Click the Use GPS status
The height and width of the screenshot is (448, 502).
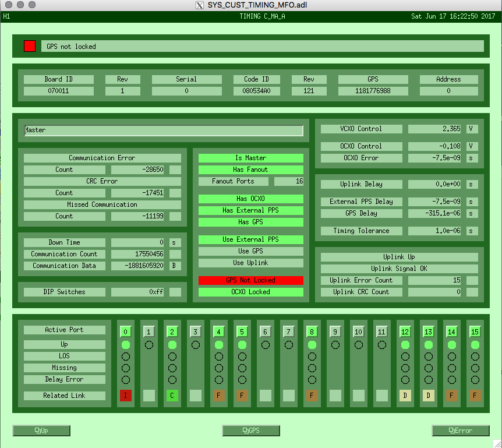click(x=251, y=251)
